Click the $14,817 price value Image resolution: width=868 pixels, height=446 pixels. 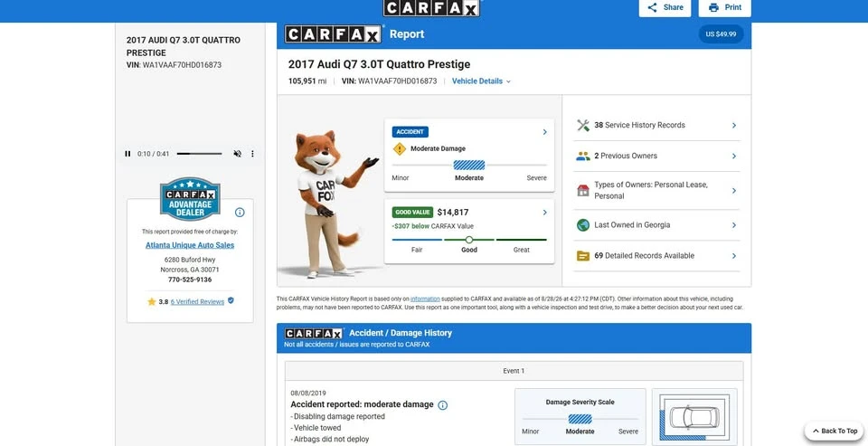coord(453,213)
